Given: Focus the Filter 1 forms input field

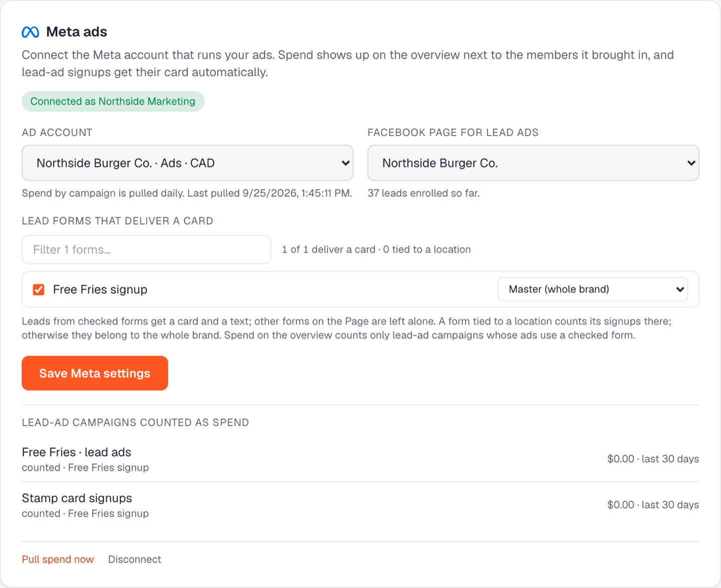Looking at the screenshot, I should point(146,250).
